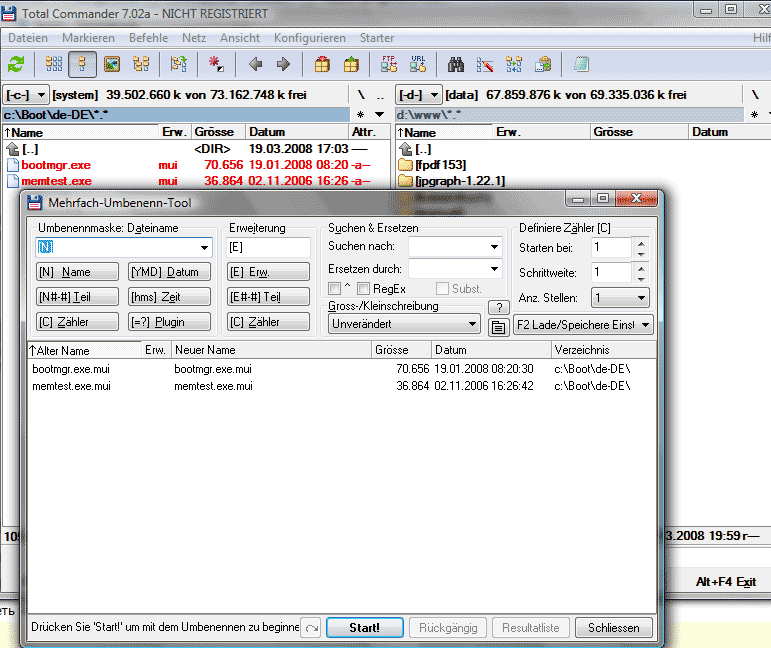The height and width of the screenshot is (648, 771).
Task: Go forward with the right arrow icon
Action: tap(283, 64)
